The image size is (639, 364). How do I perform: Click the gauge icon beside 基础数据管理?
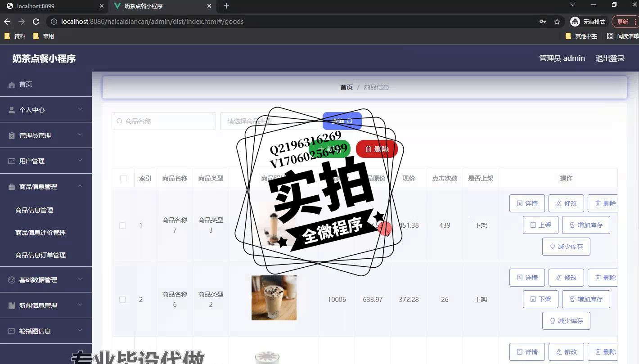(12, 280)
